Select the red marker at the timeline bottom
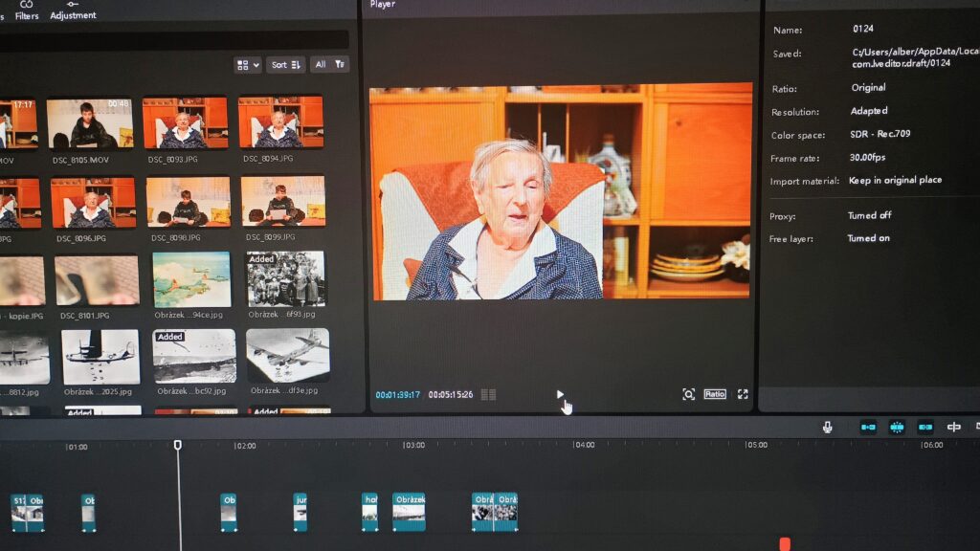Screen dimensions: 980x551 [x=785, y=543]
